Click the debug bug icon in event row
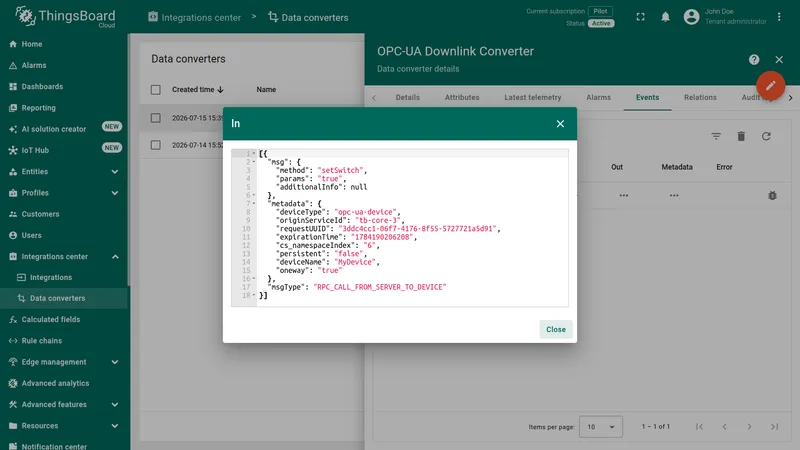 [x=772, y=195]
